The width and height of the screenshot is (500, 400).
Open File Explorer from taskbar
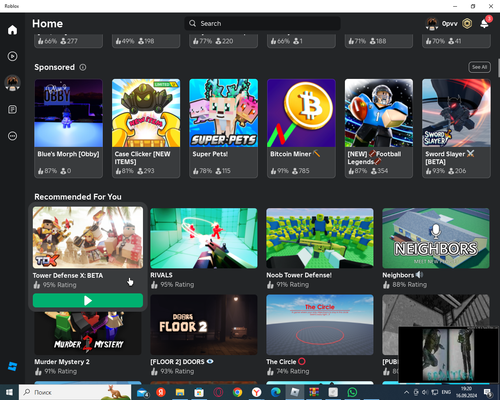[x=180, y=392]
